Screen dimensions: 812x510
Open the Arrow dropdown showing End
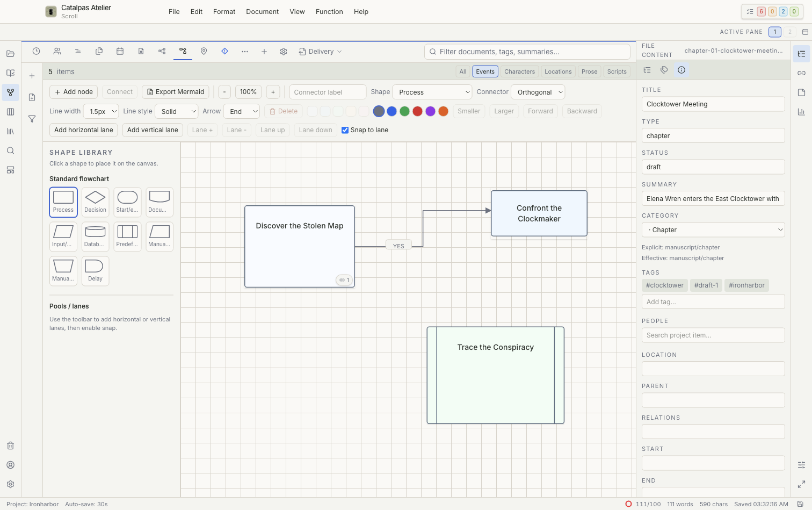[x=242, y=111]
